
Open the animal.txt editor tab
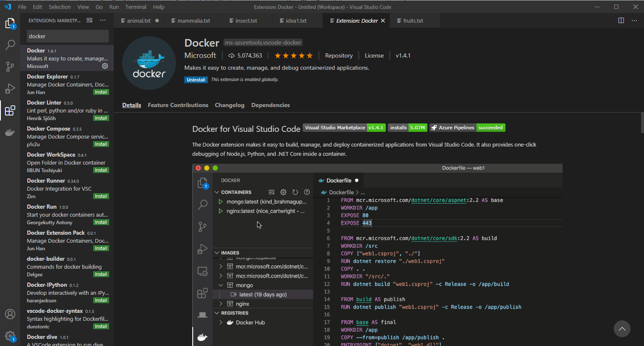click(x=139, y=21)
